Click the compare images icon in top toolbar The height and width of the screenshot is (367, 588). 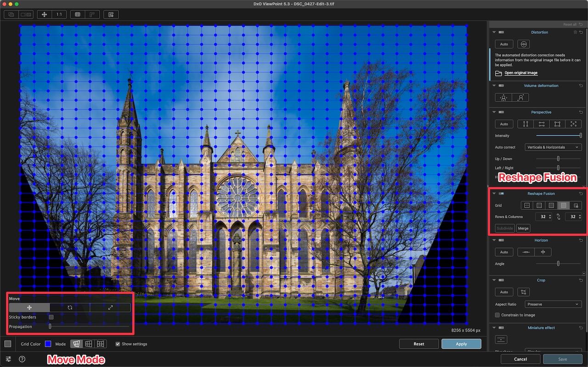11,14
